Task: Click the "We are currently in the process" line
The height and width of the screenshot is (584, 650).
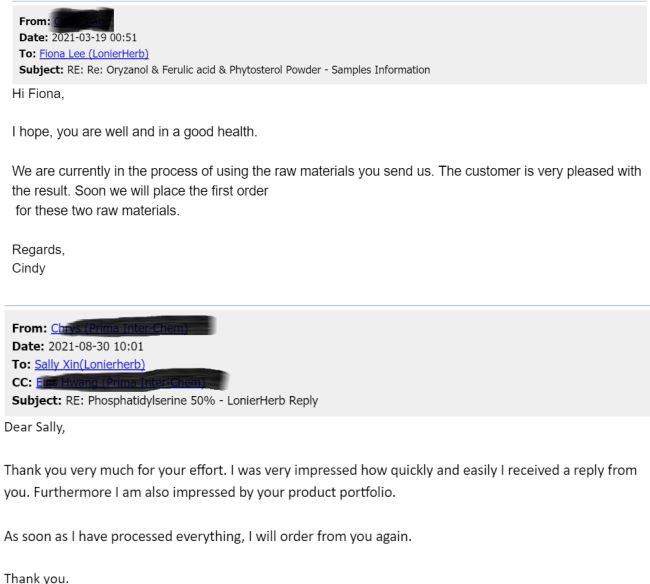Action: coord(326,171)
